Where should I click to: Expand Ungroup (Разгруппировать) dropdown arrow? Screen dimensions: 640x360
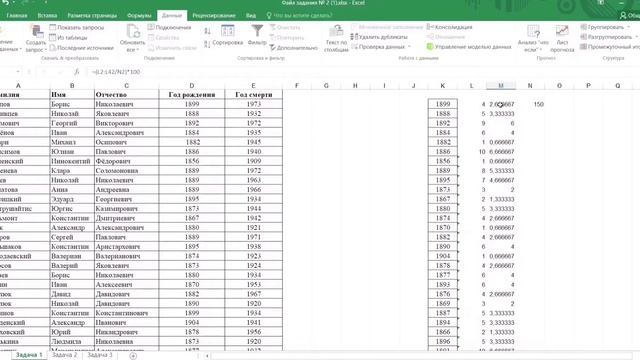pyautogui.click(x=636, y=37)
